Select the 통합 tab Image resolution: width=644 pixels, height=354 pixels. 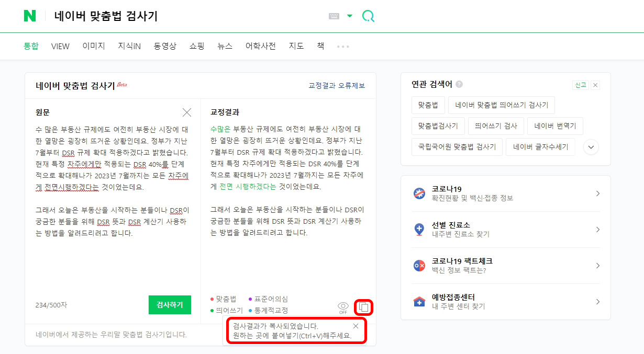point(31,46)
